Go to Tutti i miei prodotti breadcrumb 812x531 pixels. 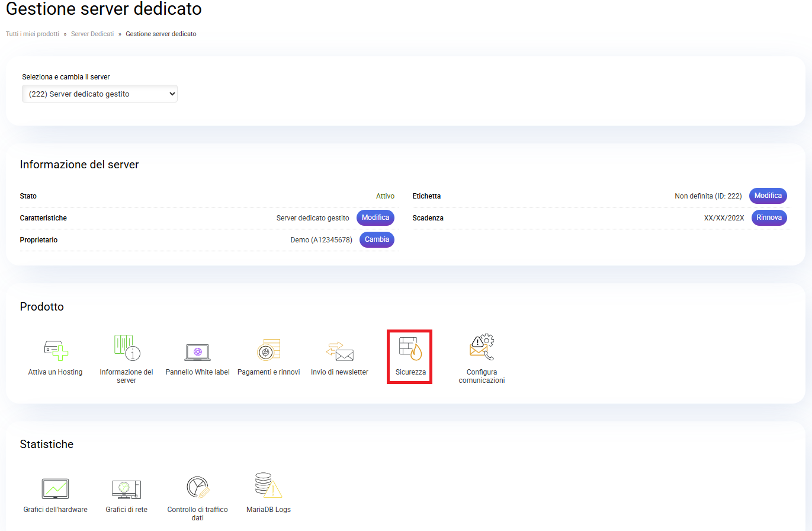(x=33, y=34)
